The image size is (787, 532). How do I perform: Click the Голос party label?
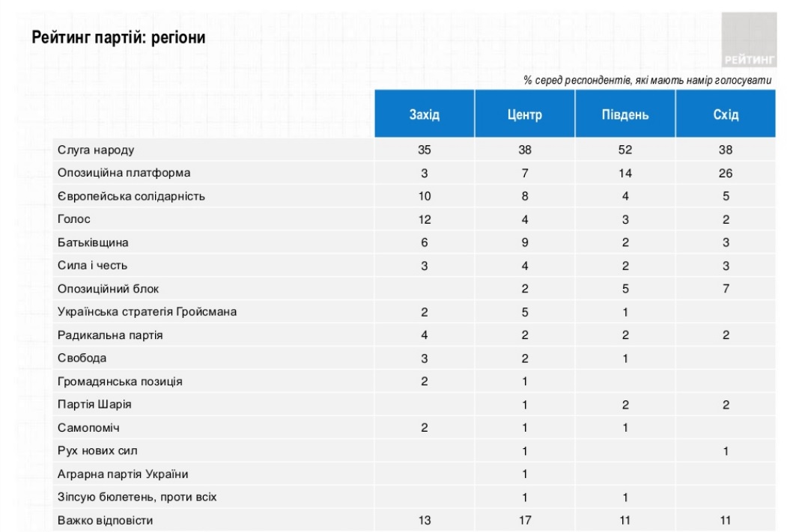coord(74,219)
